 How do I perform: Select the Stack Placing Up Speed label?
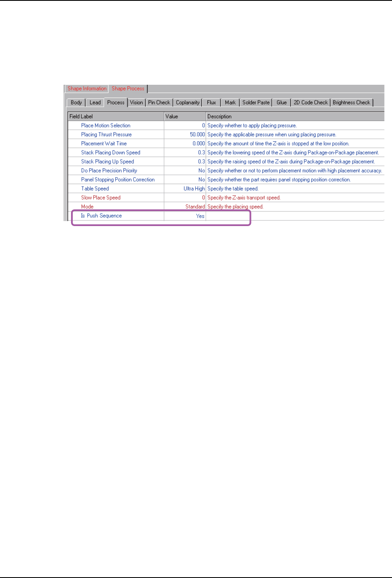click(108, 162)
